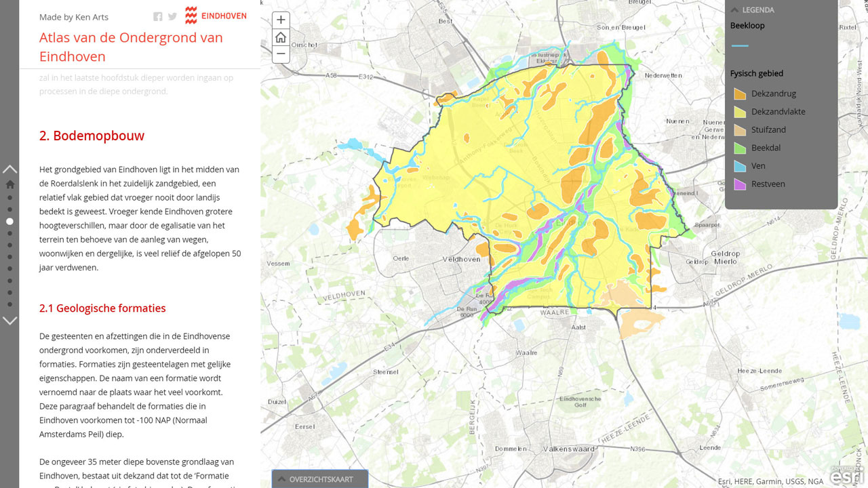Zoom out of the map
The height and width of the screenshot is (488, 868).
[x=281, y=54]
